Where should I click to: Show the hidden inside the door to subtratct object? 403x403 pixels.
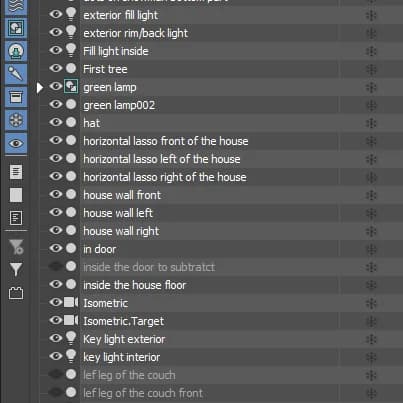coord(56,266)
